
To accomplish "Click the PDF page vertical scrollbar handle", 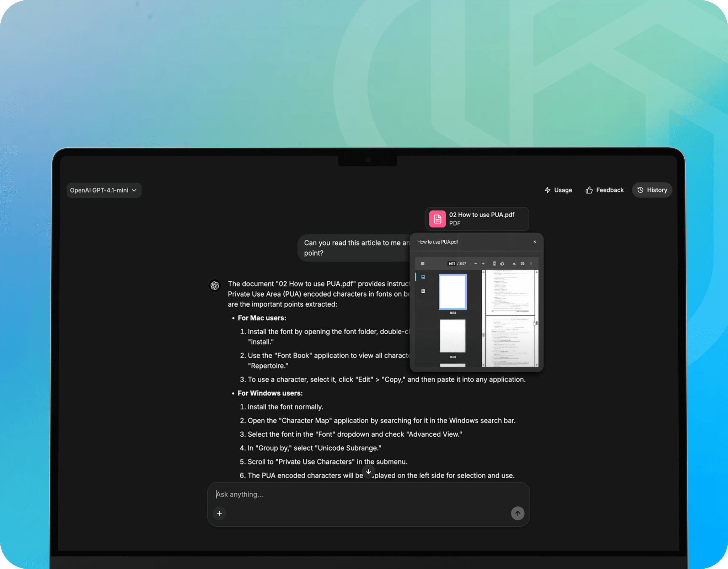I will tap(536, 323).
